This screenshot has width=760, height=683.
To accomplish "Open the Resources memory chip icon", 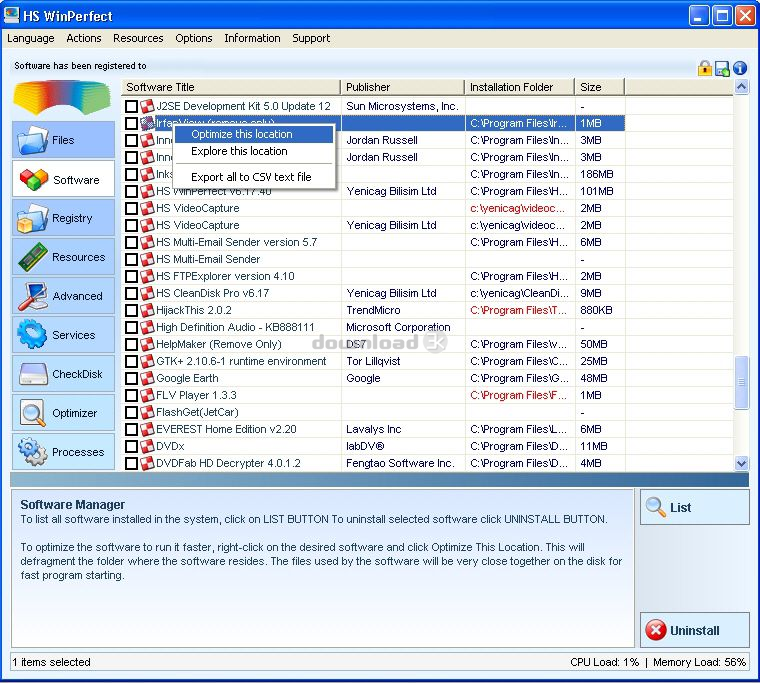I will (32, 257).
